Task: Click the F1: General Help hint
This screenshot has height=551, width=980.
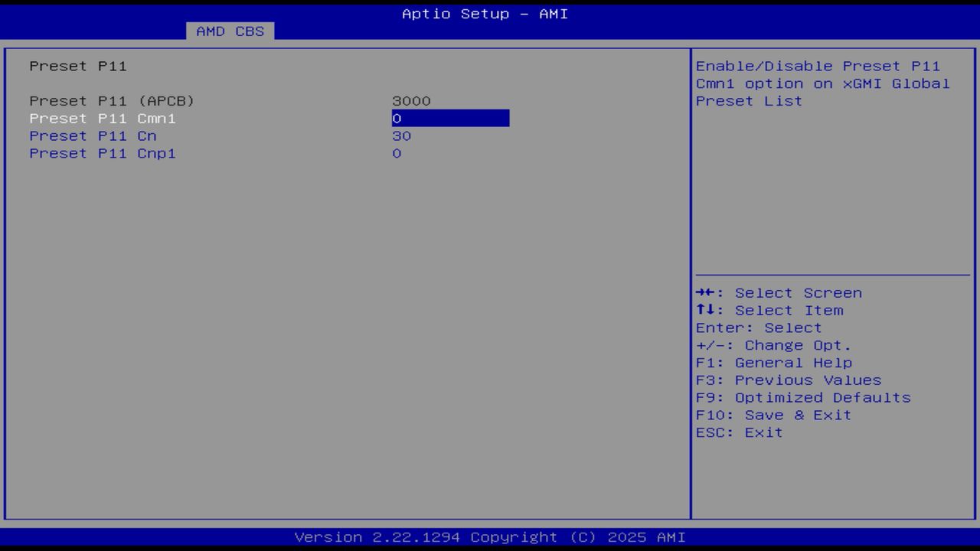Action: click(774, 362)
